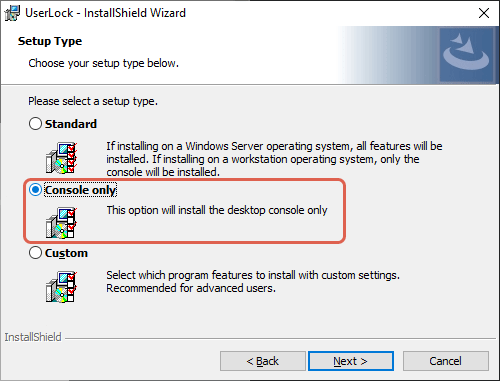Close the InstallShield Wizard window

[484, 13]
